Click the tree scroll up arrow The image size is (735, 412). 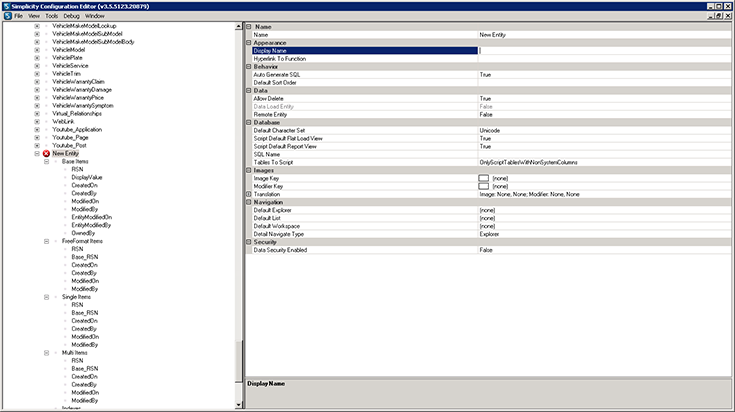(239, 26)
